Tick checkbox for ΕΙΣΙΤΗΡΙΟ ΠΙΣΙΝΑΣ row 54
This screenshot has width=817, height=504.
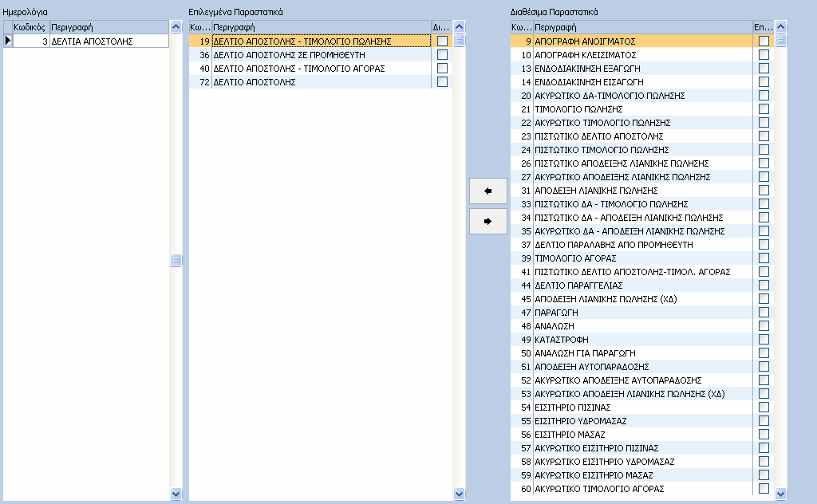click(x=764, y=408)
